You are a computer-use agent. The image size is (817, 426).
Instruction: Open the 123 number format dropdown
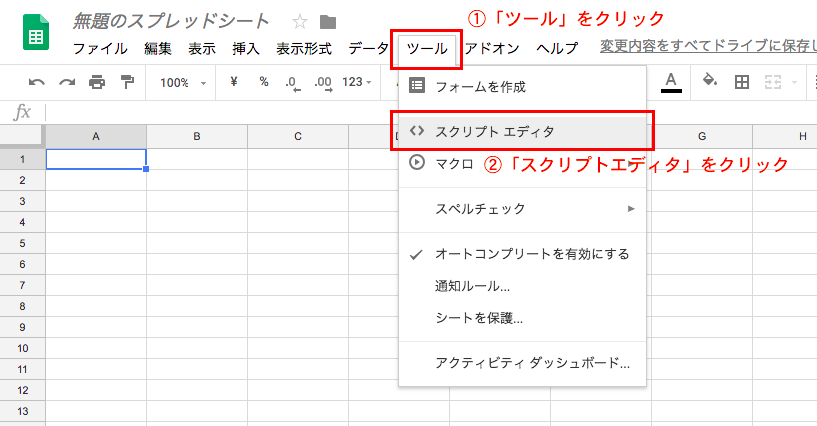[357, 82]
